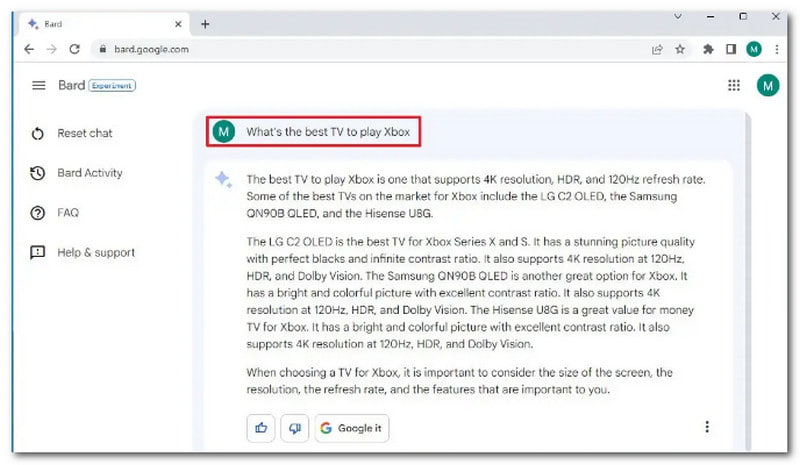Select the Bard browser tab

(104, 24)
